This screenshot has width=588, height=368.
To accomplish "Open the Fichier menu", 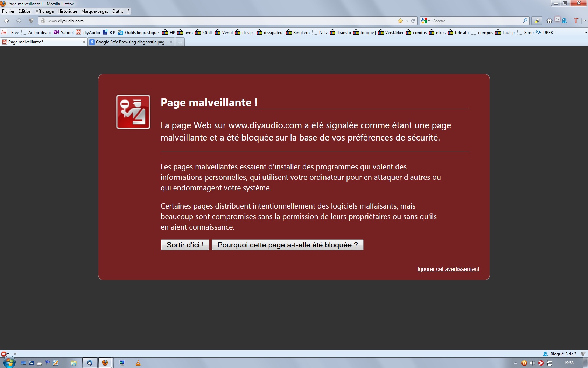I will click(8, 11).
